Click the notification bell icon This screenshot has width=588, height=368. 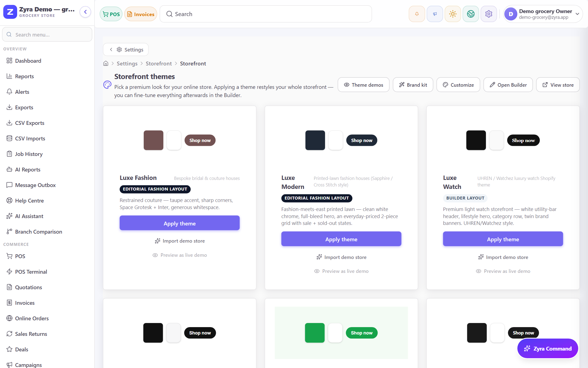pyautogui.click(x=417, y=14)
